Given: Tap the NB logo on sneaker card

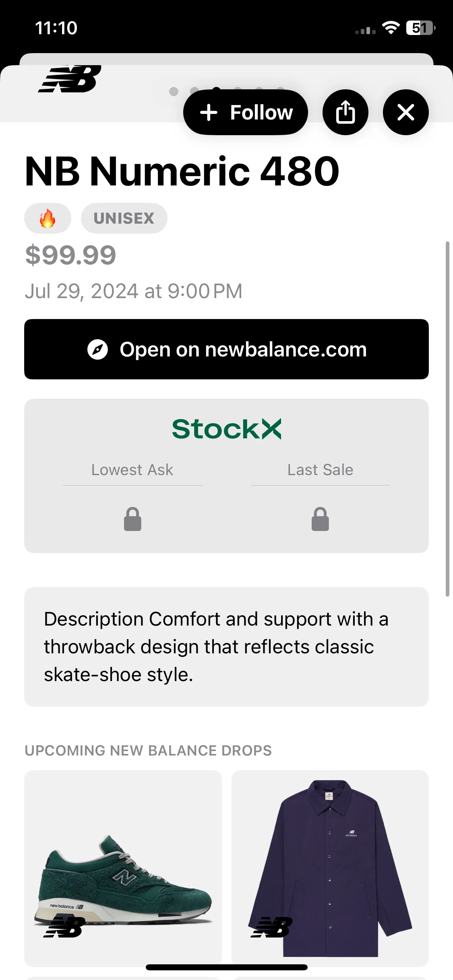Looking at the screenshot, I should (x=64, y=927).
